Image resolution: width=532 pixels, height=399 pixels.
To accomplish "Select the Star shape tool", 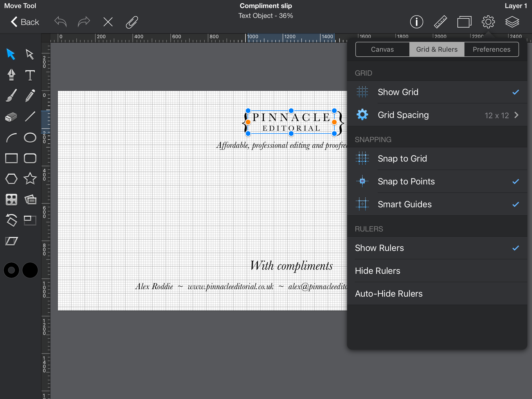I will [x=30, y=179].
